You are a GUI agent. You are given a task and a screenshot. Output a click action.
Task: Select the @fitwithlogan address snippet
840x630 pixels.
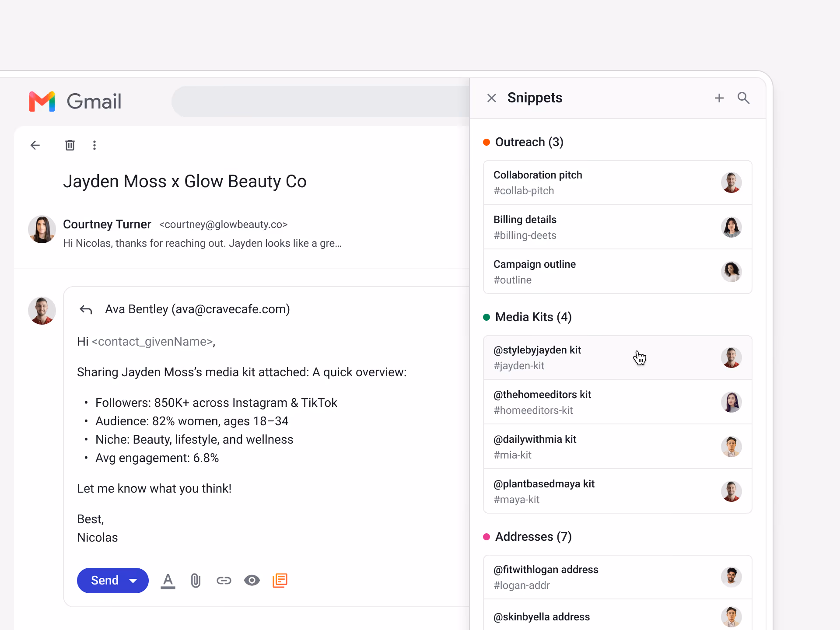point(618,577)
